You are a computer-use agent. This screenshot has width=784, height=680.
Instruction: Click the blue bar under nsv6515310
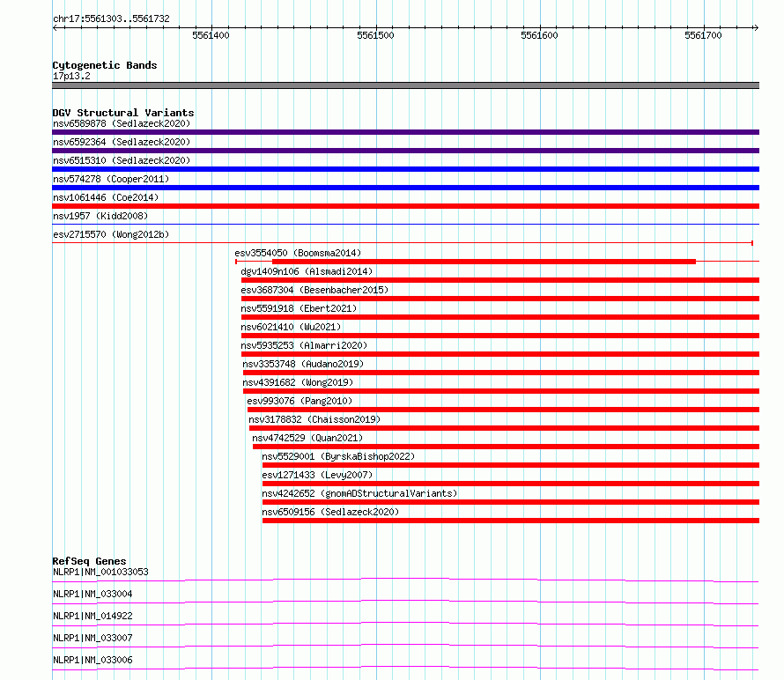pos(405,169)
